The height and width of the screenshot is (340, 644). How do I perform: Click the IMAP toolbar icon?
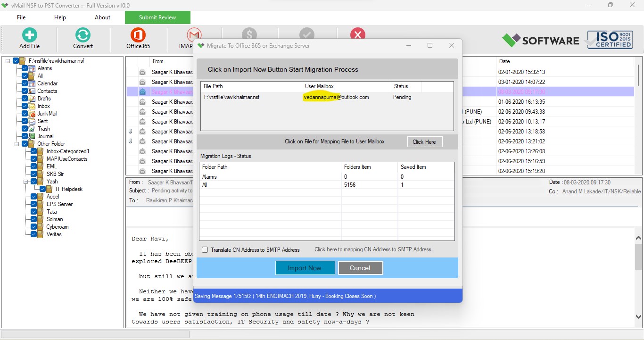pos(193,35)
